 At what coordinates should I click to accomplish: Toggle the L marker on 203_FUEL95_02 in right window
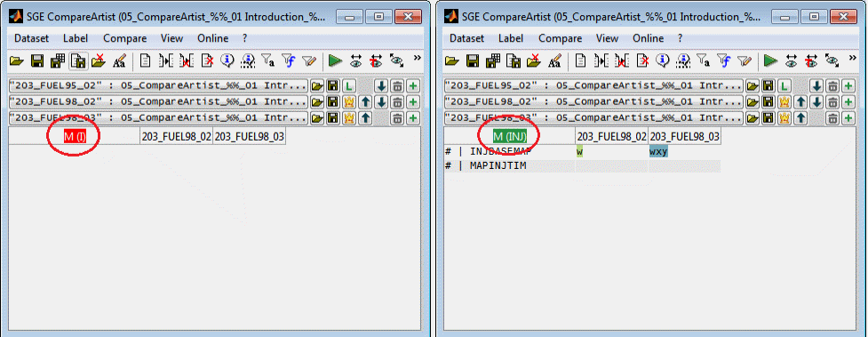[784, 86]
